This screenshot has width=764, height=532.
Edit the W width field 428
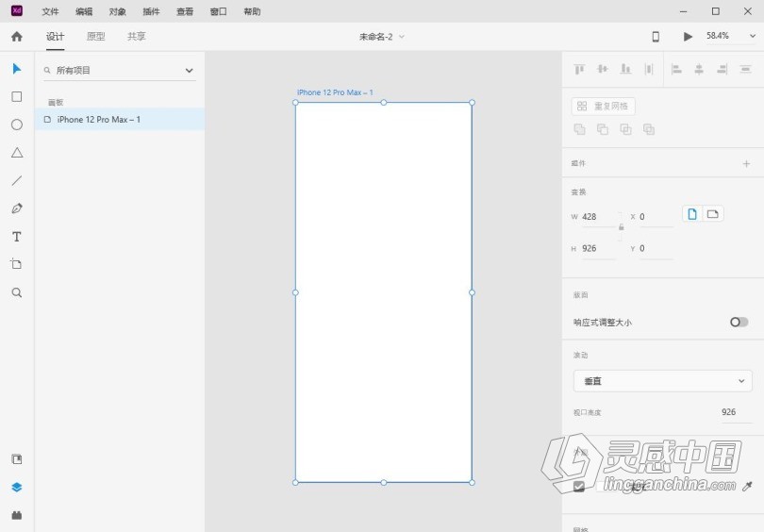599,217
